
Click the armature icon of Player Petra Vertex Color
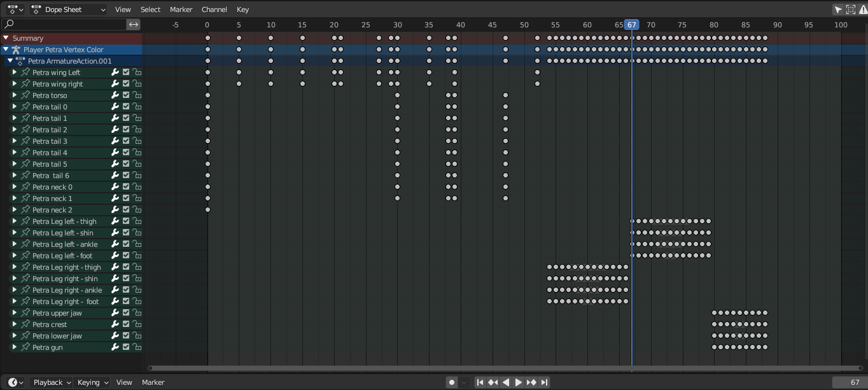(x=17, y=50)
